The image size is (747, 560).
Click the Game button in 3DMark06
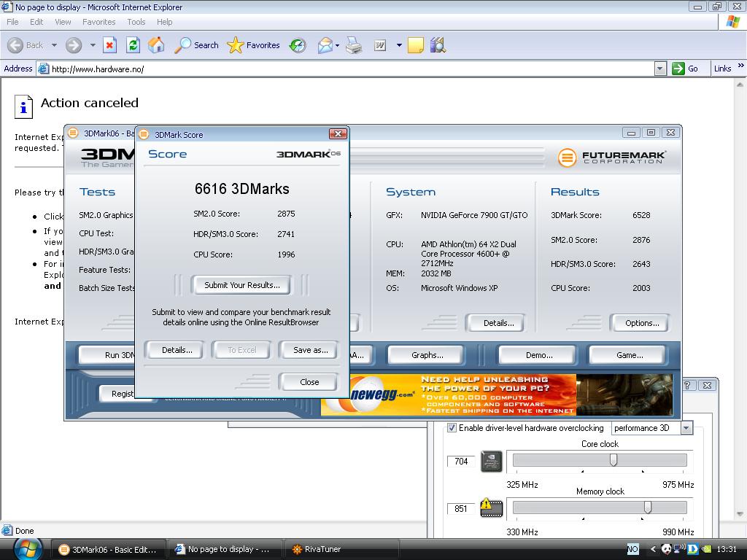click(x=629, y=355)
